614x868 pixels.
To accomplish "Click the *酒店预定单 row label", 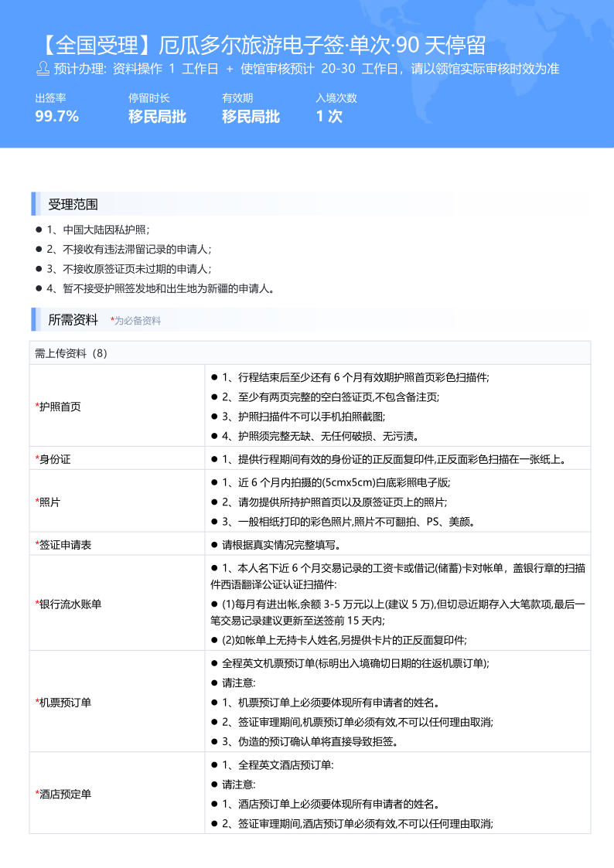I will click(x=63, y=795).
